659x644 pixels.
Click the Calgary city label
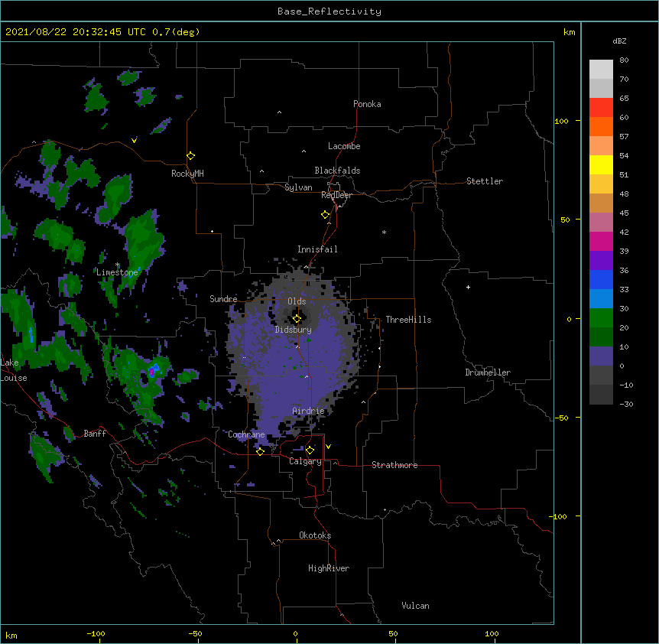click(x=306, y=461)
